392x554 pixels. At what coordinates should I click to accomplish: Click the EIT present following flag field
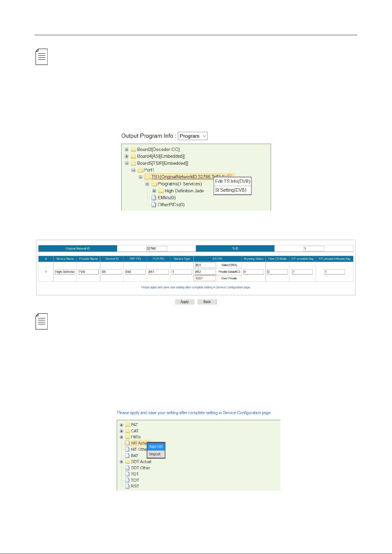pos(334,272)
